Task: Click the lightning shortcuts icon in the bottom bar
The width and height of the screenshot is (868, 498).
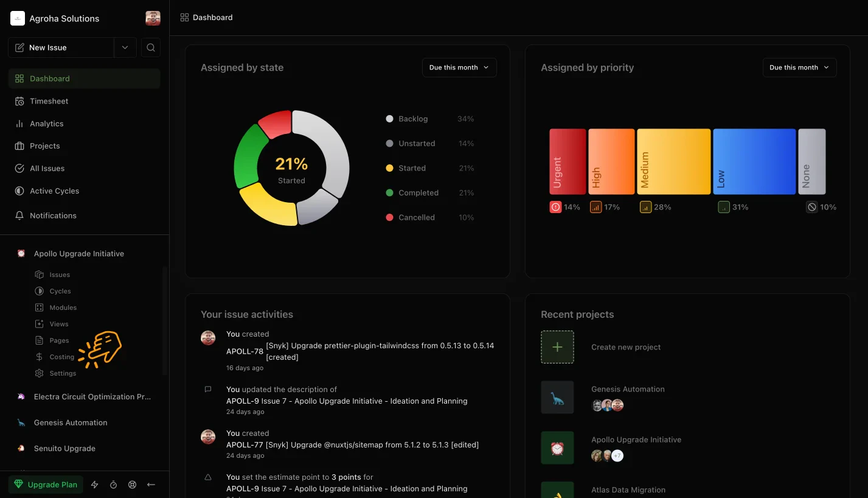Action: point(94,484)
